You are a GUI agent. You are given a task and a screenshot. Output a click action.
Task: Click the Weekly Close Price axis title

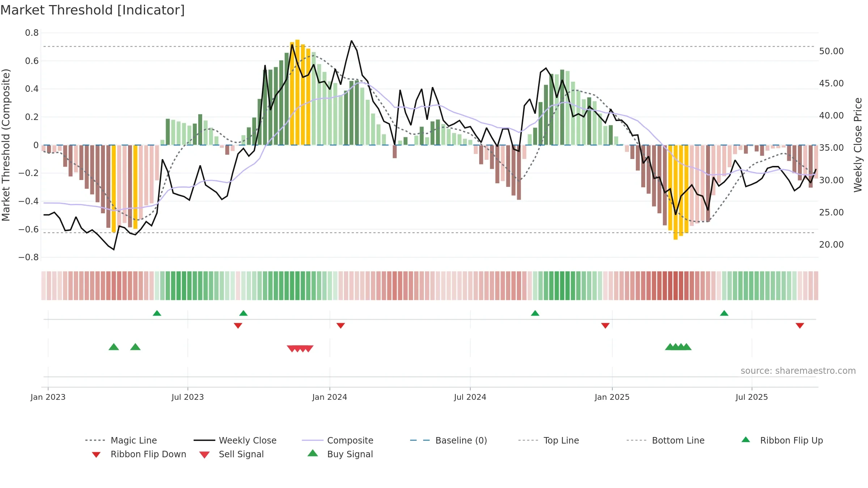click(x=858, y=145)
